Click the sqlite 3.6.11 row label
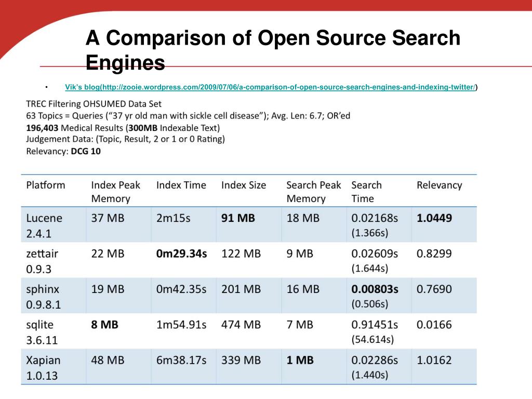This screenshot has height=399, width=532. pos(42,332)
